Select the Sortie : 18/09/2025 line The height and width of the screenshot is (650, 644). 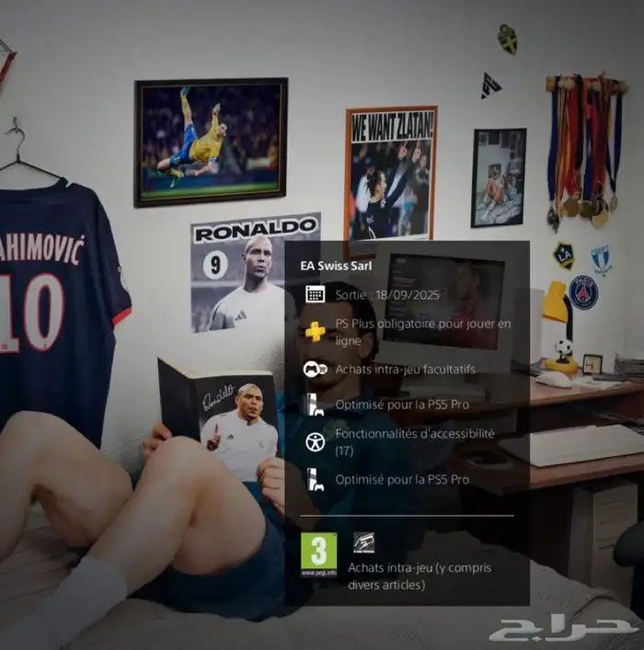[x=387, y=295]
